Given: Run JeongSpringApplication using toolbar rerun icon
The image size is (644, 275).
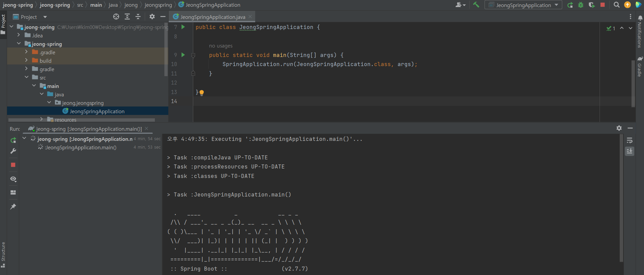Looking at the screenshot, I should click(570, 5).
